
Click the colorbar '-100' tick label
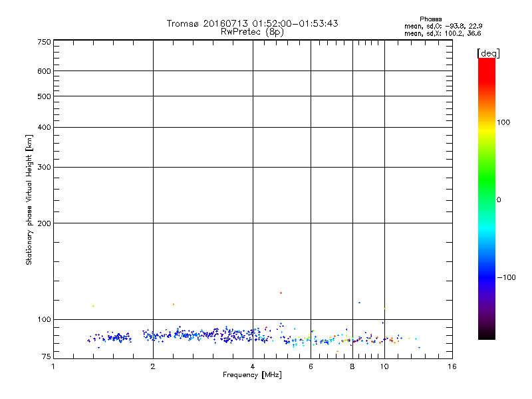click(506, 277)
